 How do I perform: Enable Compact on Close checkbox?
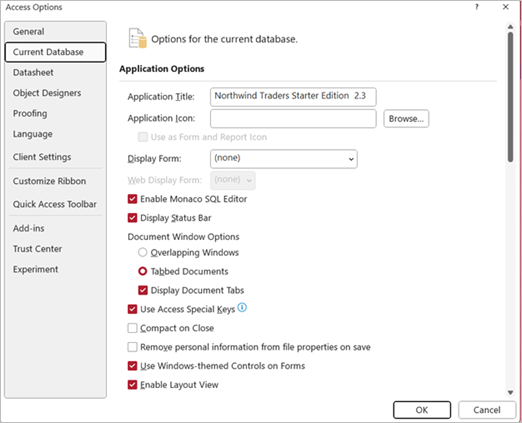(132, 328)
